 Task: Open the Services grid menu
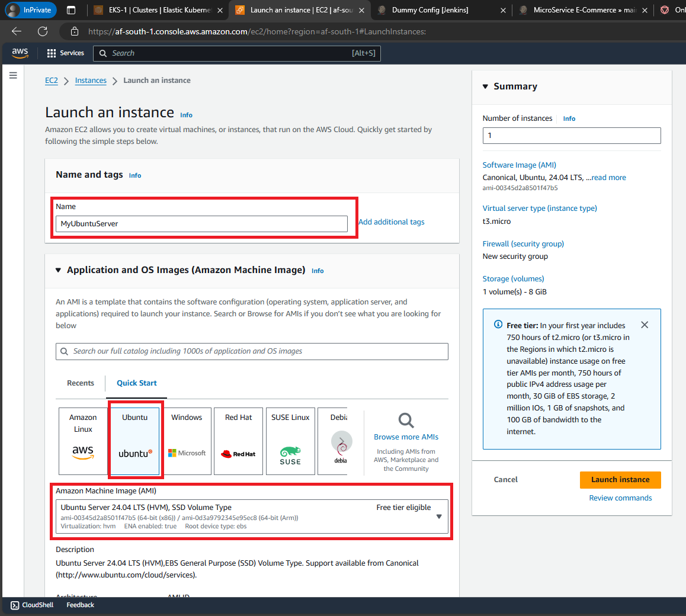(x=52, y=53)
